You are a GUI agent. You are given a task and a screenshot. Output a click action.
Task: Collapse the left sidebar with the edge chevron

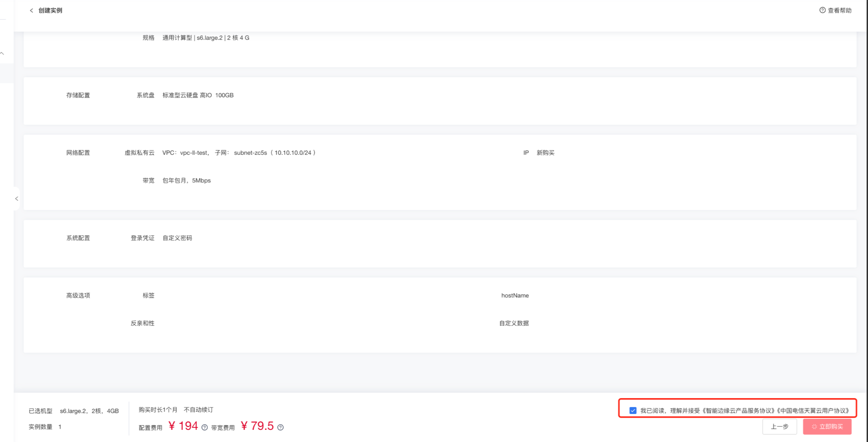pos(17,199)
